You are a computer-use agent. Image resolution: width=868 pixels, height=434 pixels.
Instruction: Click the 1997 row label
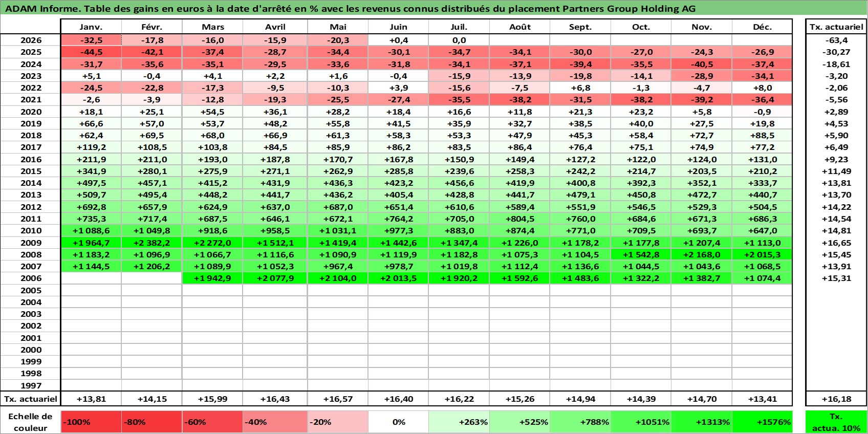pos(30,385)
